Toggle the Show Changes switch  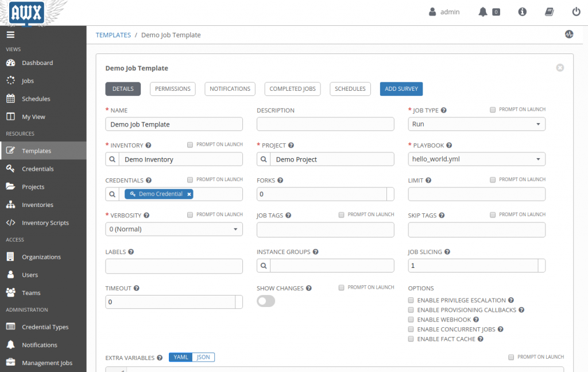point(266,301)
